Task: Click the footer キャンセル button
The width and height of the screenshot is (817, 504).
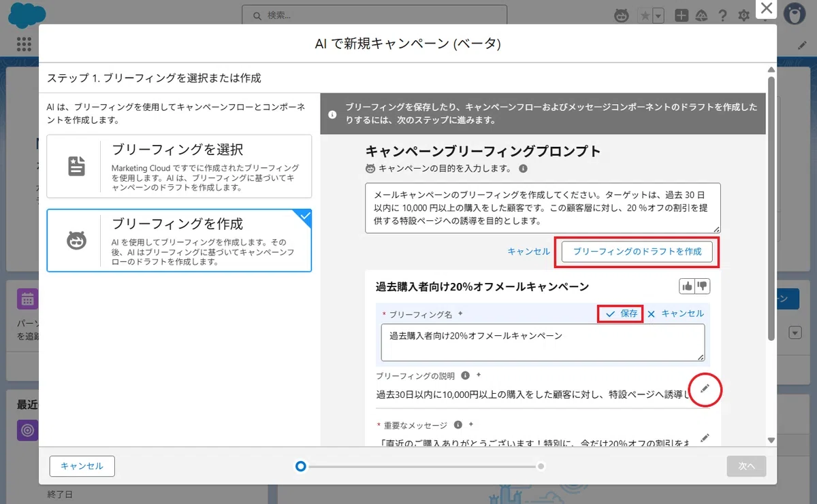Action: (82, 466)
